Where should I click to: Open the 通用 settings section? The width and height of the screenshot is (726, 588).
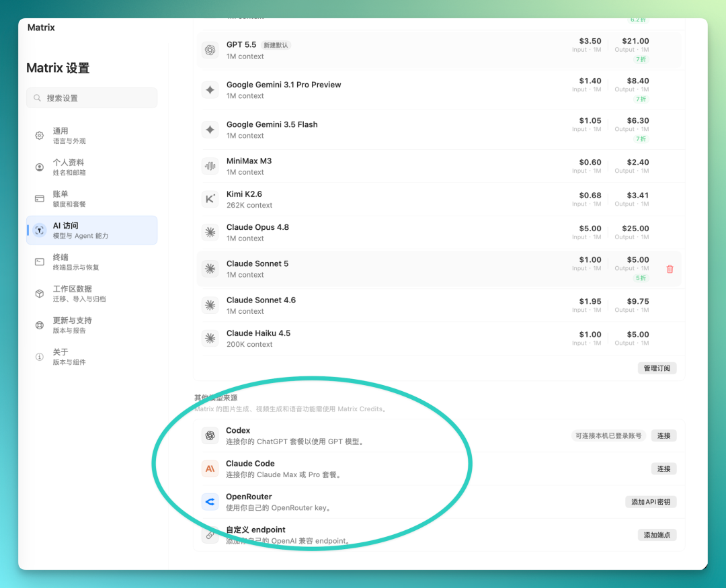[91, 136]
